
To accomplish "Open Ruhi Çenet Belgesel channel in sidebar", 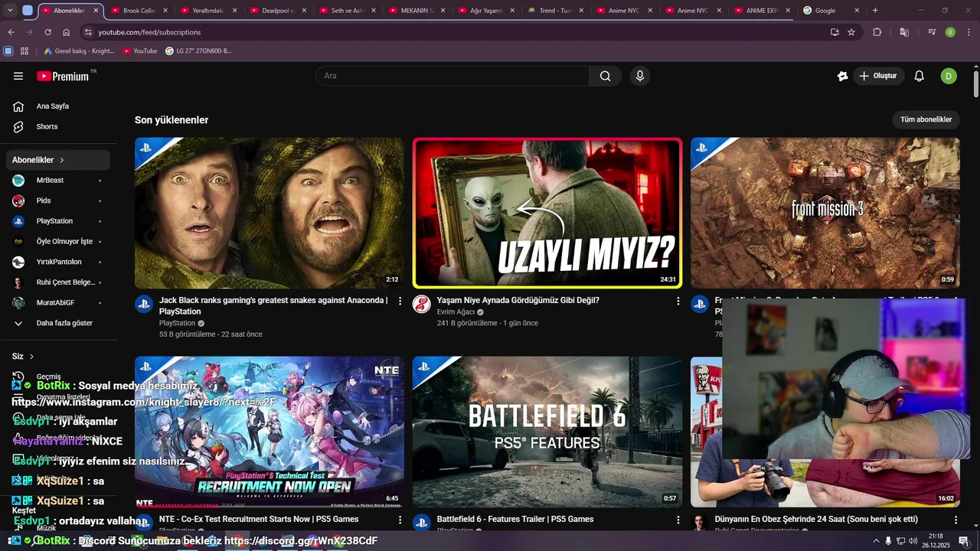I will point(59,282).
